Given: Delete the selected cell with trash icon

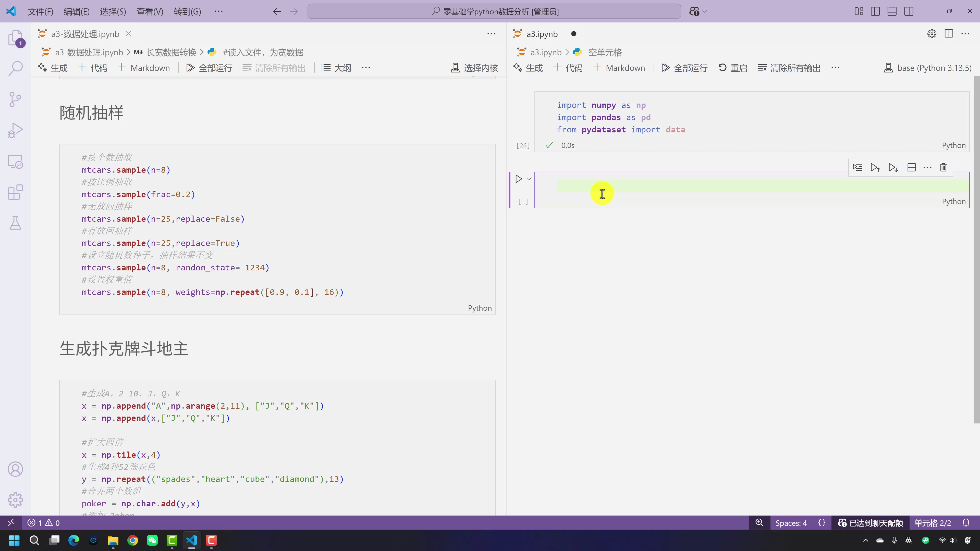Looking at the screenshot, I should coord(943,167).
